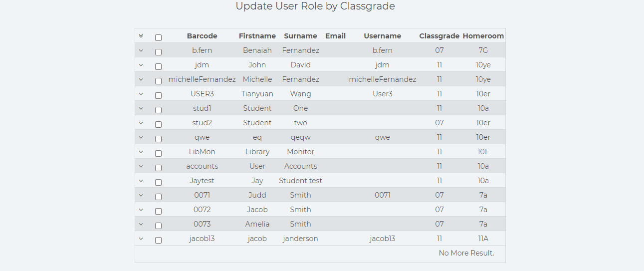Click the Homeroom column header
Image resolution: width=644 pixels, height=271 pixels.
483,36
